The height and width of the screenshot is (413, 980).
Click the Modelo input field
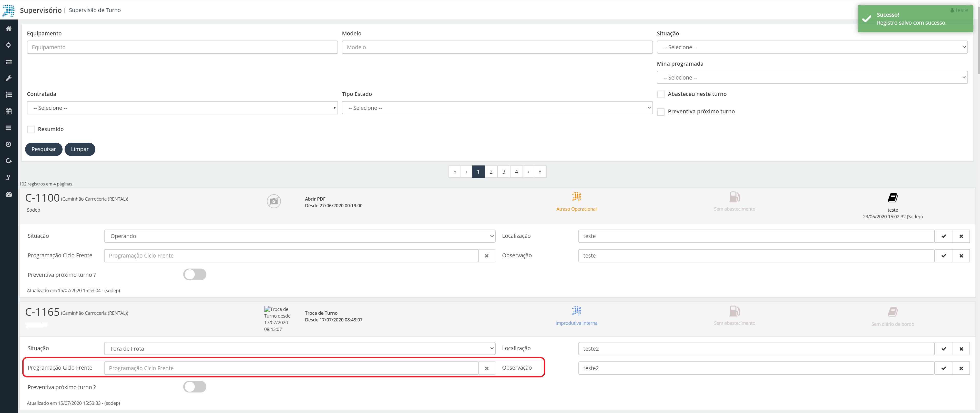point(497,47)
